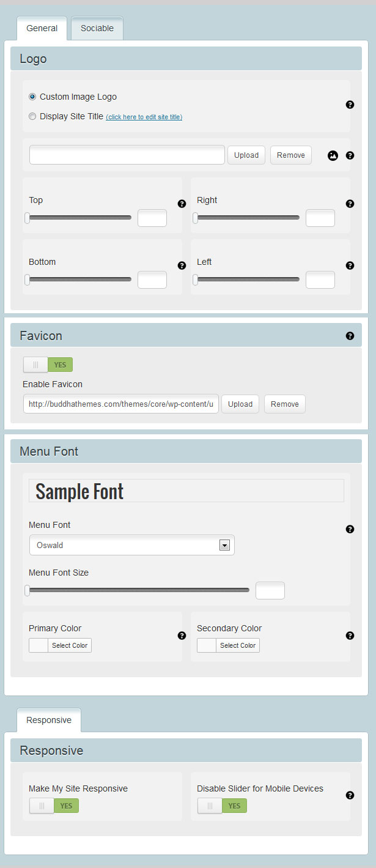Select the Responsive tab
The image size is (376, 868).
tap(49, 720)
